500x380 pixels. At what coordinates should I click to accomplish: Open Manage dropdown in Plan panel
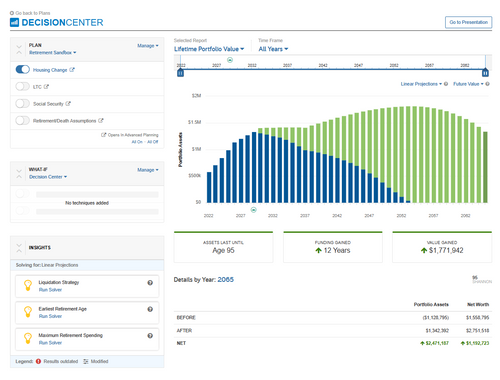[x=148, y=46]
